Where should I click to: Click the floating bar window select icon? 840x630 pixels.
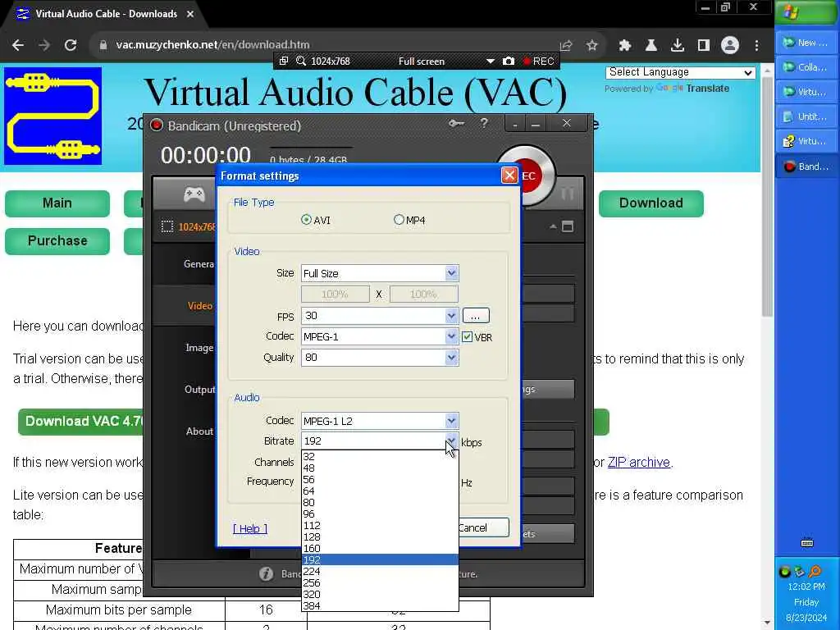point(284,61)
